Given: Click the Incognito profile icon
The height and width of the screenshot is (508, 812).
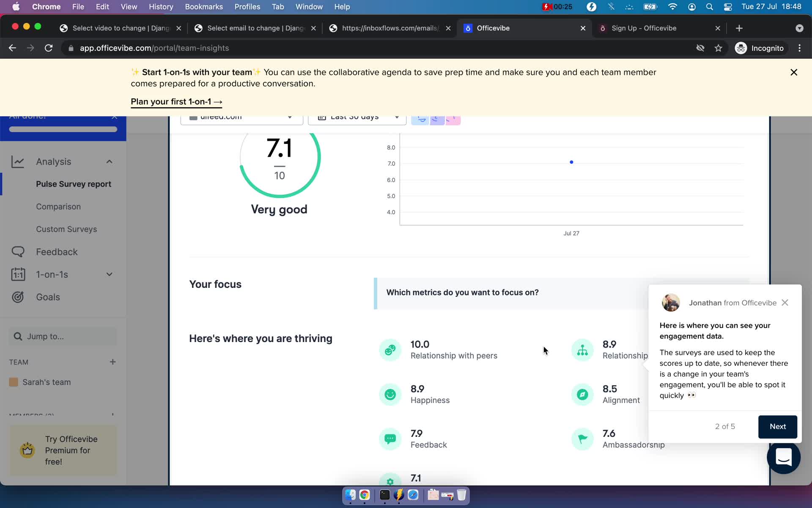Looking at the screenshot, I should (741, 48).
